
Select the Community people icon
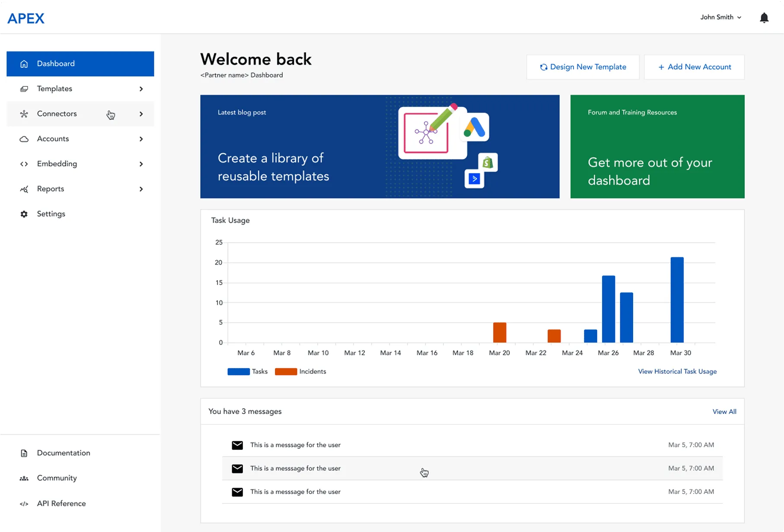[24, 478]
